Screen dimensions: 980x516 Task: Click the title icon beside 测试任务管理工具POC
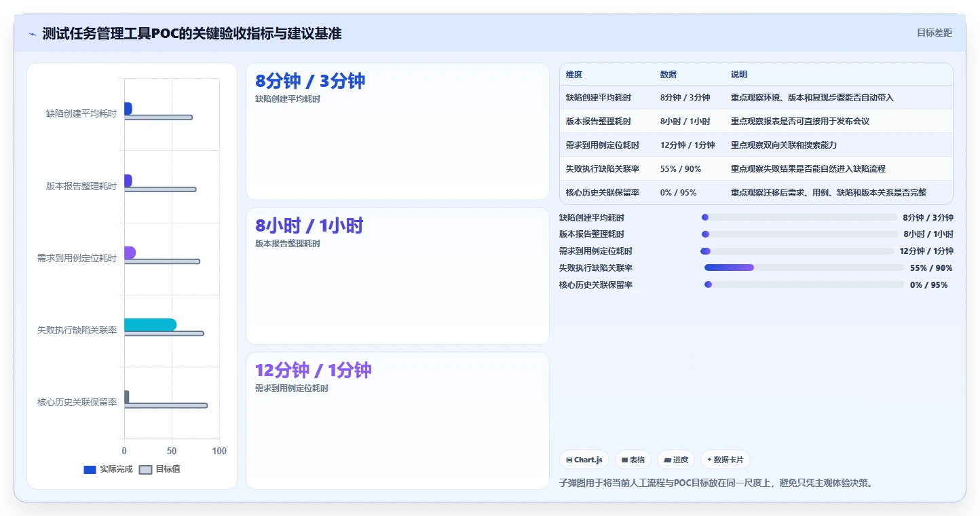[32, 34]
